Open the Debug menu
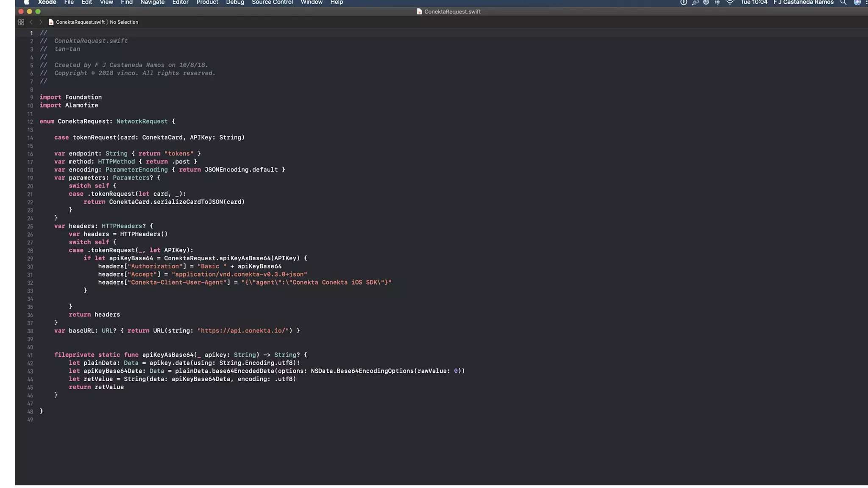The image size is (868, 488). click(235, 3)
